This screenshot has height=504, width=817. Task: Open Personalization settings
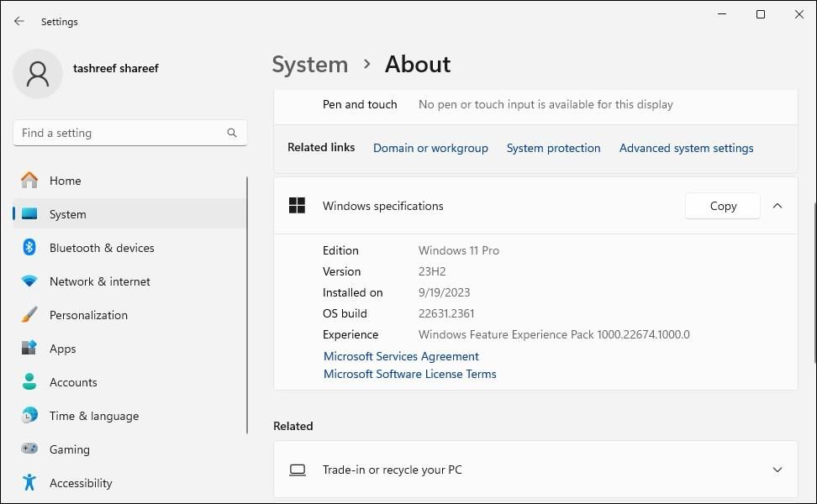[x=88, y=315]
